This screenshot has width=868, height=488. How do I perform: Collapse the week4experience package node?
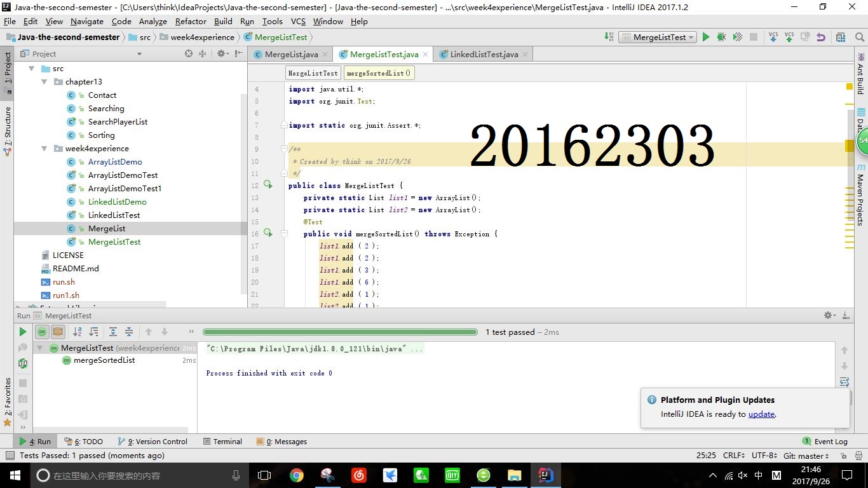(44, 149)
